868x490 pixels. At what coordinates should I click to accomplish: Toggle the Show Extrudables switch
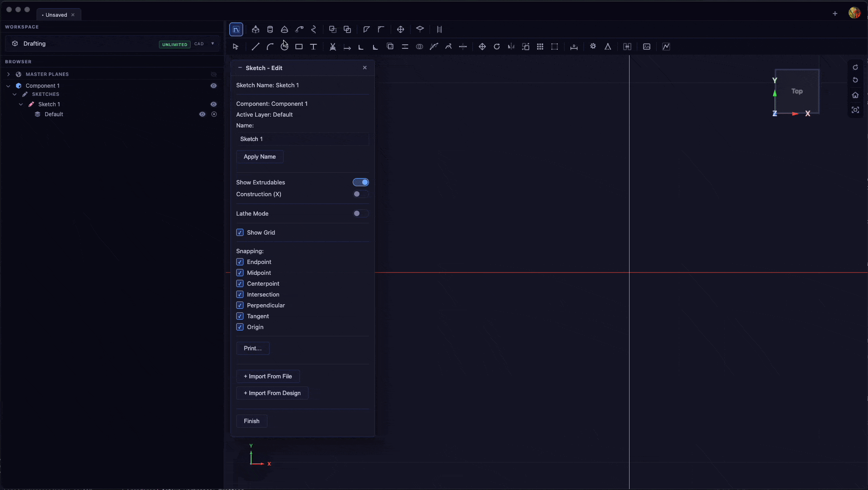point(361,182)
